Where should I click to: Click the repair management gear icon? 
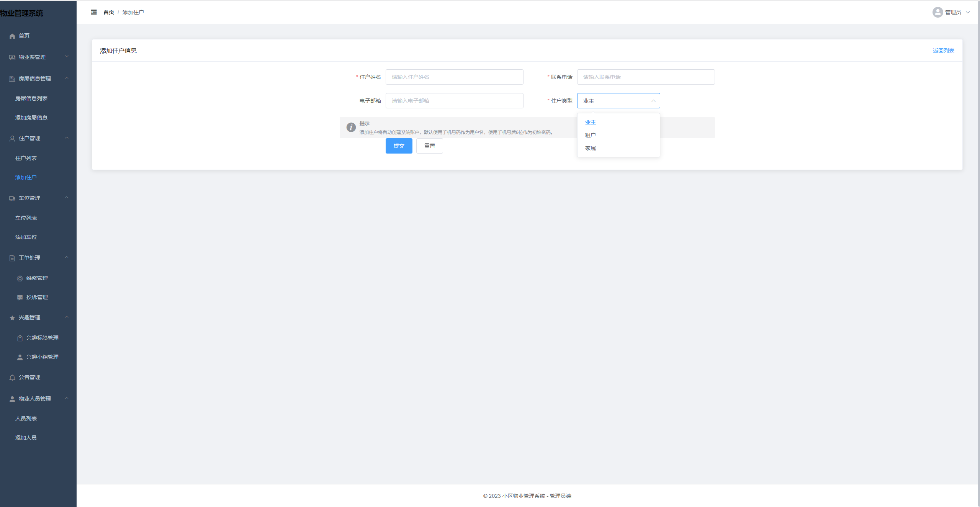(x=20, y=278)
